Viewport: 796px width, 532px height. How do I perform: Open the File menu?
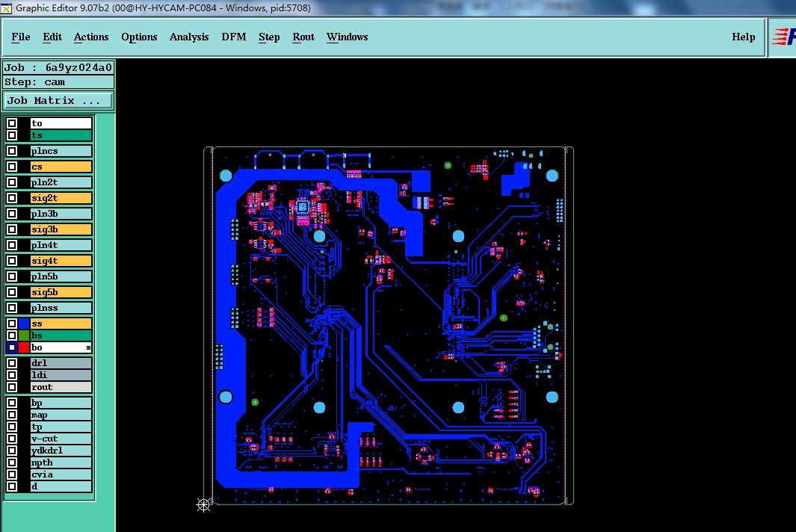(21, 37)
